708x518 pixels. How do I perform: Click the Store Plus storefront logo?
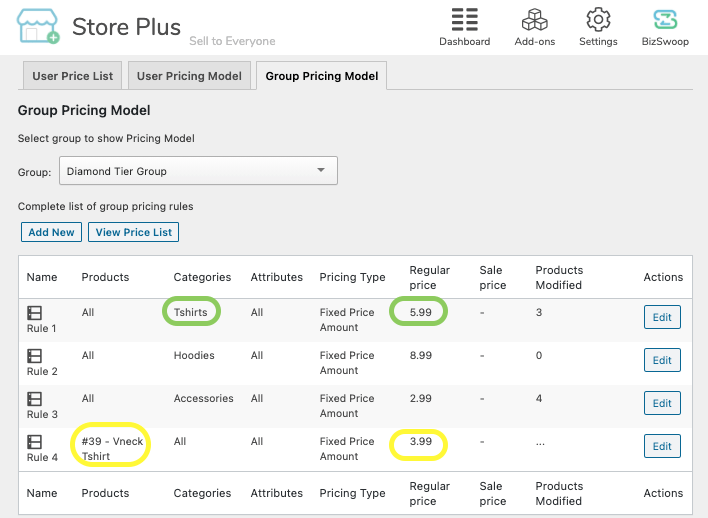click(38, 26)
